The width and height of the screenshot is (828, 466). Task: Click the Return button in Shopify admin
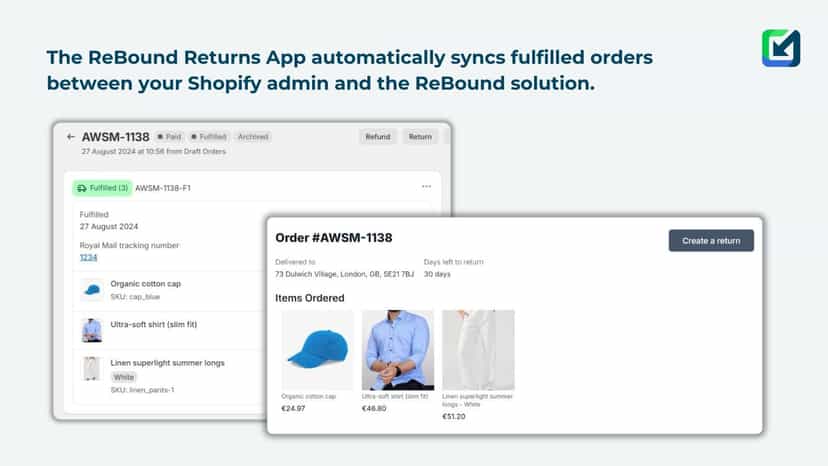420,137
